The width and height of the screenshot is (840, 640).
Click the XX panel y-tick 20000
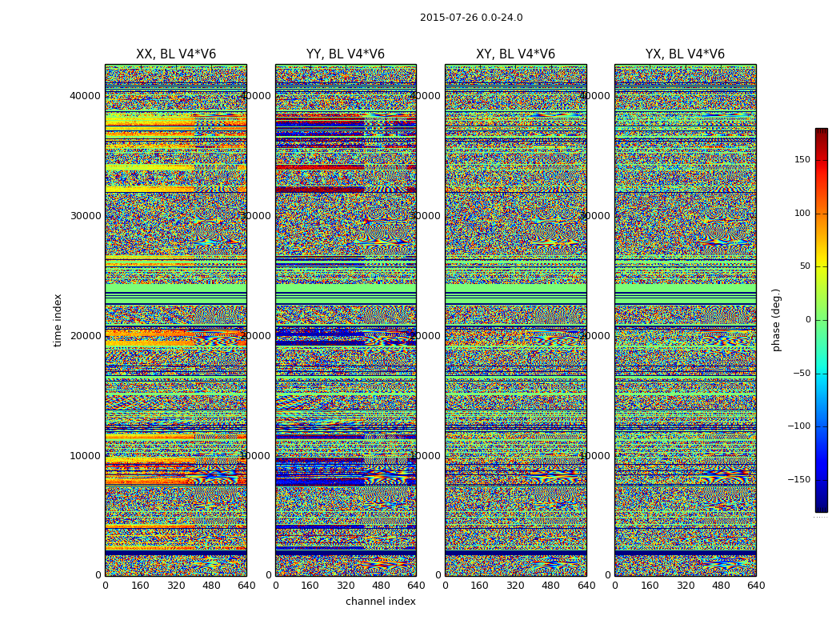tap(85, 336)
